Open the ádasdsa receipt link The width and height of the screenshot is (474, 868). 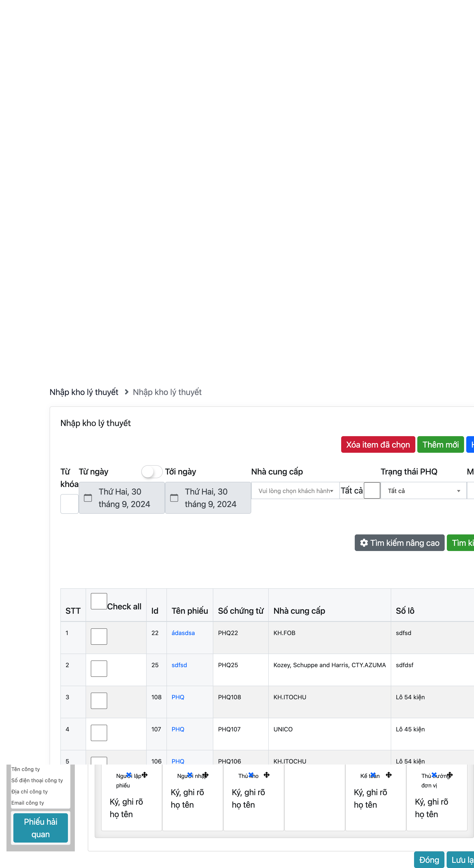coord(183,633)
